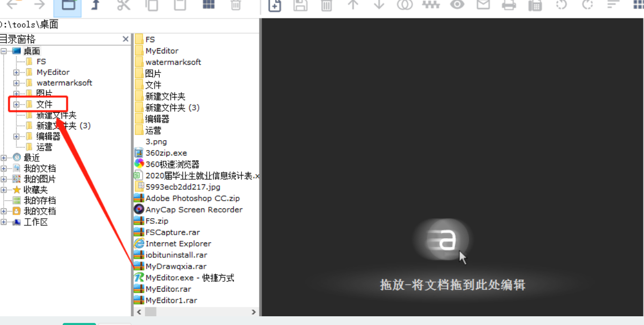The width and height of the screenshot is (644, 325).
Task: Go up one folder level icon
Action: tap(95, 5)
